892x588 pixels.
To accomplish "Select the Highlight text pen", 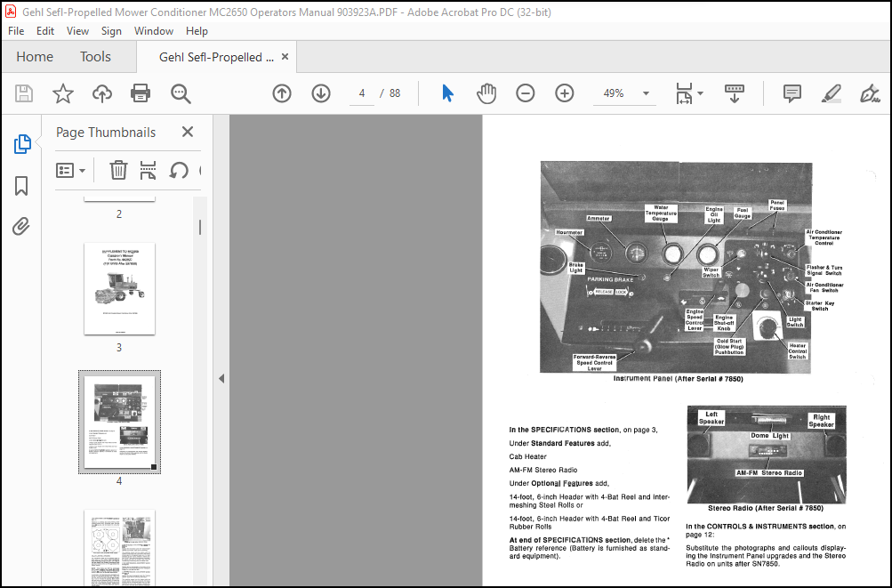I will (832, 93).
